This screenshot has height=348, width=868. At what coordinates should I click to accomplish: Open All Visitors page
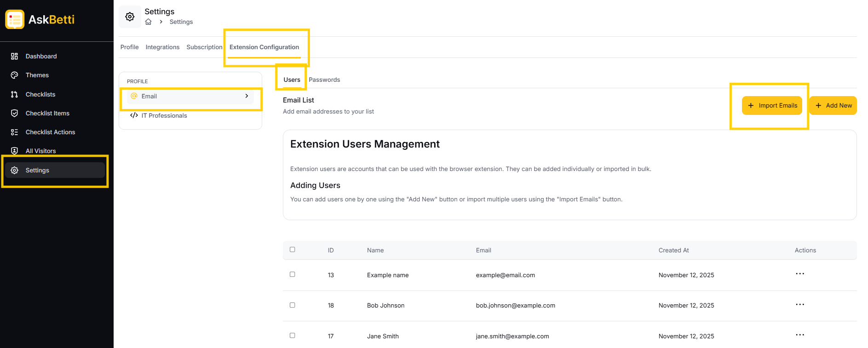click(55, 151)
